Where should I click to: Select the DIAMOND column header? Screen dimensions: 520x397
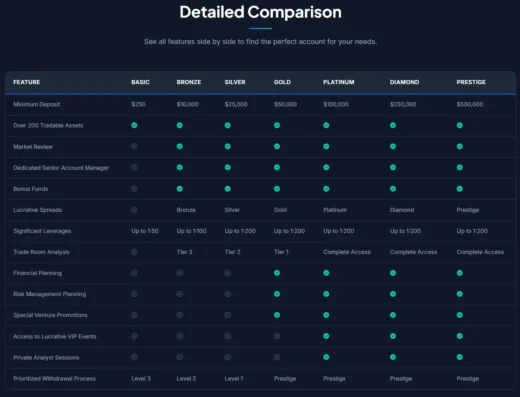click(x=405, y=82)
